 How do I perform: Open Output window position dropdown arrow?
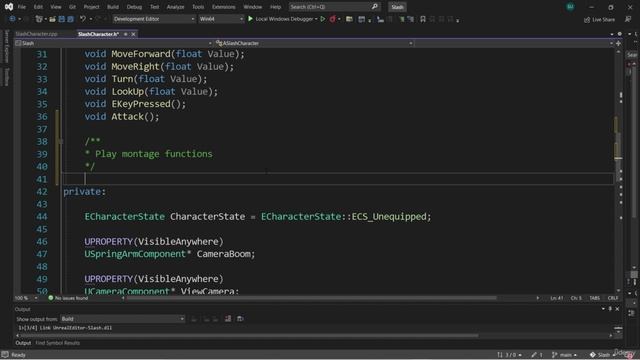(603, 309)
